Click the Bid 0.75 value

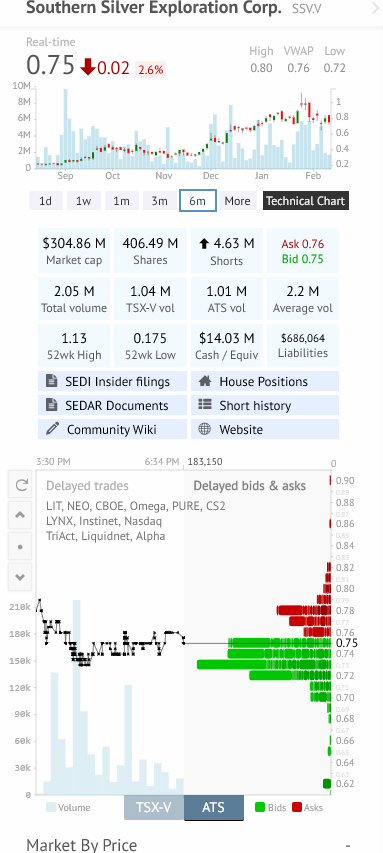[302, 259]
